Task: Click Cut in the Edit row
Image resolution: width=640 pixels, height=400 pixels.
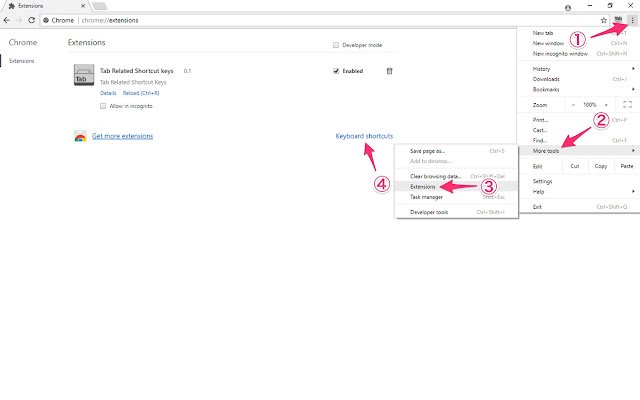Action: [x=575, y=166]
